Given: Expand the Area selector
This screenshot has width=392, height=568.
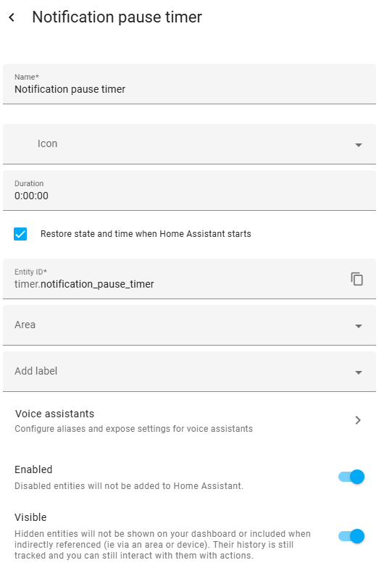Looking at the screenshot, I should [x=190, y=325].
